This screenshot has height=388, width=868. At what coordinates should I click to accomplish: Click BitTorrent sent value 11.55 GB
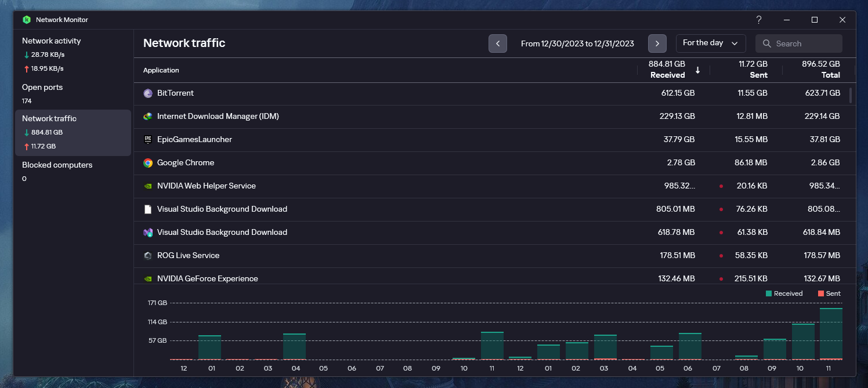coord(753,93)
